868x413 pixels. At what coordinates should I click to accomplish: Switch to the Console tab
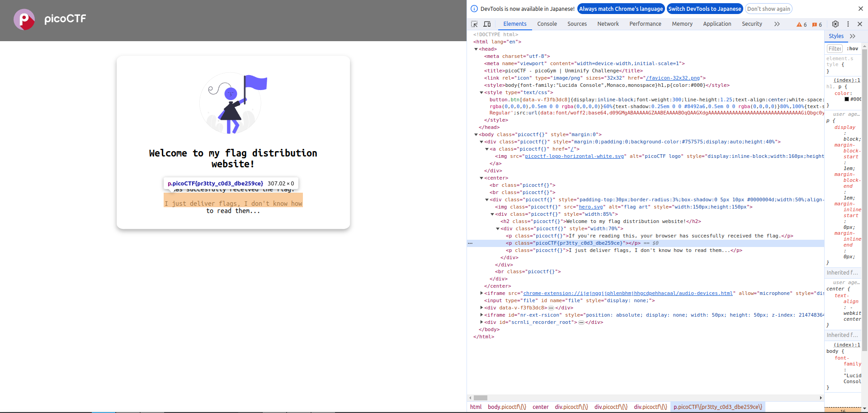[547, 24]
